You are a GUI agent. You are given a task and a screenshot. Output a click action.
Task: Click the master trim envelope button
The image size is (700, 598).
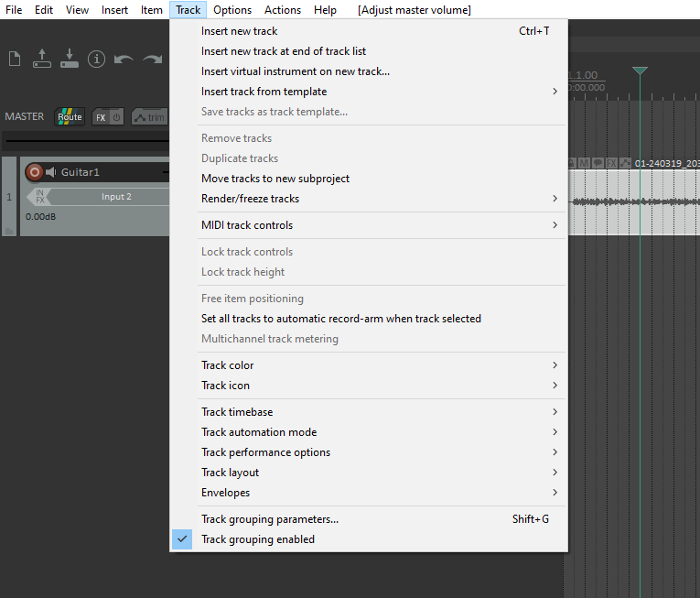point(150,117)
